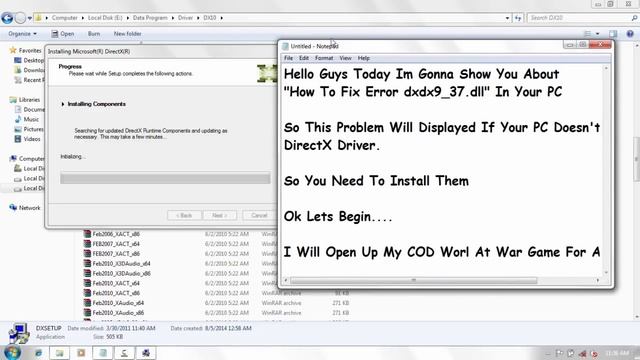
Task: Expand arrow after Driver breadcrumb
Action: [x=198, y=18]
